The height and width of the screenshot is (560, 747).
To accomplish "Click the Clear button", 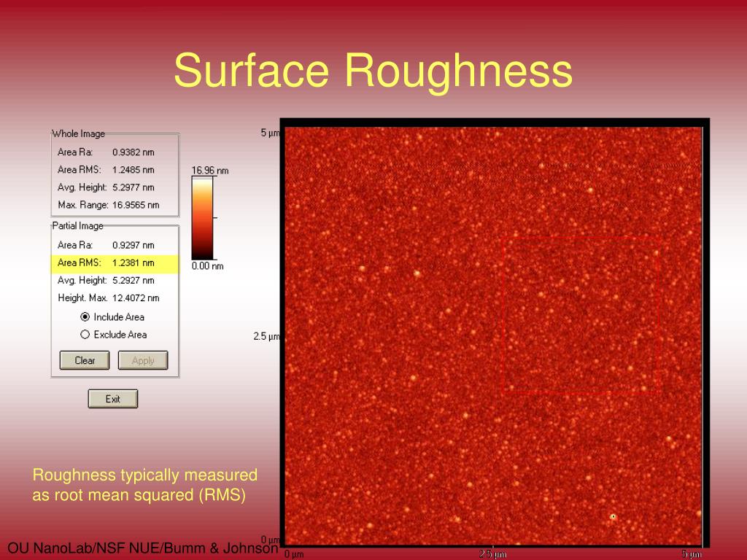I will tap(85, 360).
